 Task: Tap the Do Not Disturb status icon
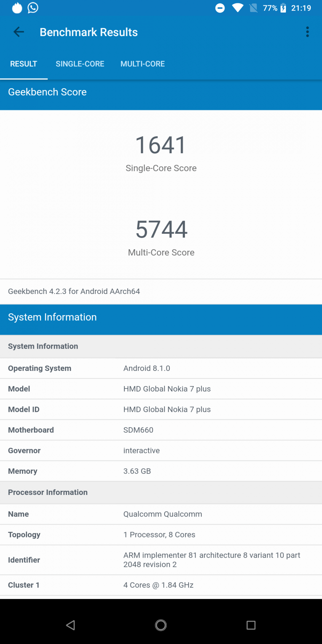pyautogui.click(x=220, y=8)
